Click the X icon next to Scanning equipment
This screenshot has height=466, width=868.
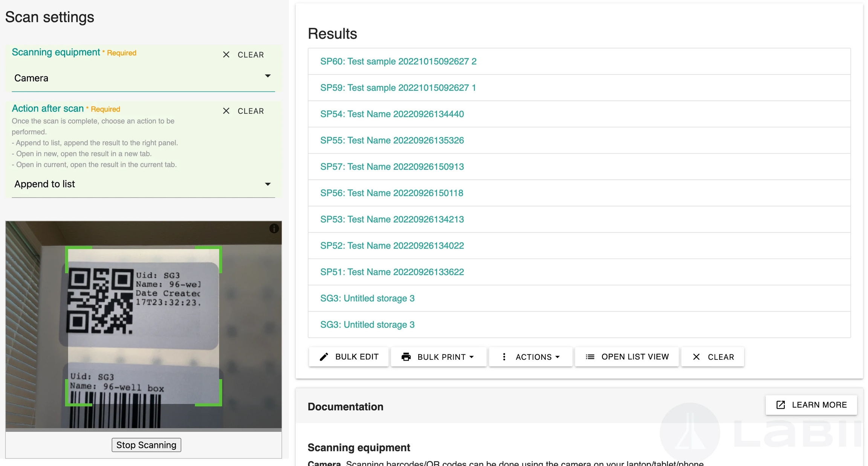click(226, 55)
